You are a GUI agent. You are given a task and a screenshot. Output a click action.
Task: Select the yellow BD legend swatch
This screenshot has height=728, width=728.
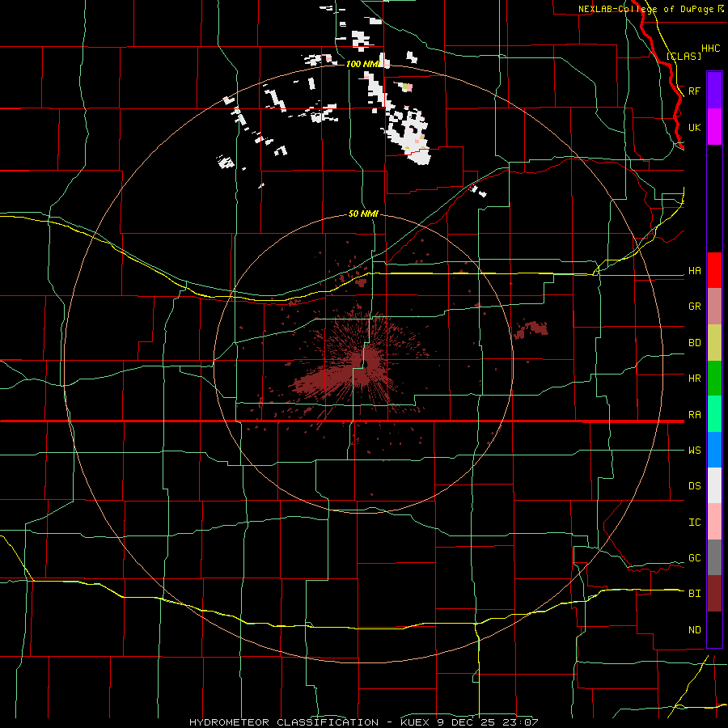[x=714, y=343]
